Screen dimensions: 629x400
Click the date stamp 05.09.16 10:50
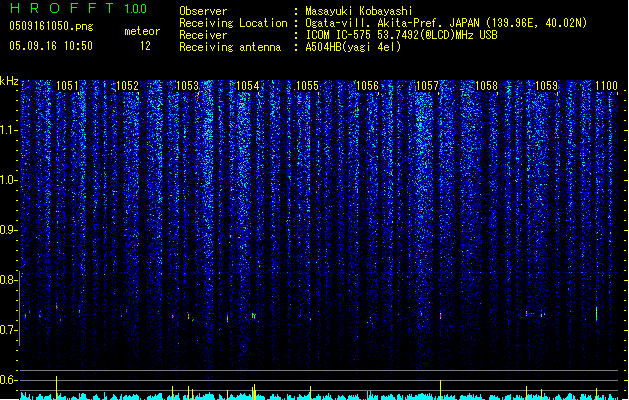pyautogui.click(x=51, y=46)
